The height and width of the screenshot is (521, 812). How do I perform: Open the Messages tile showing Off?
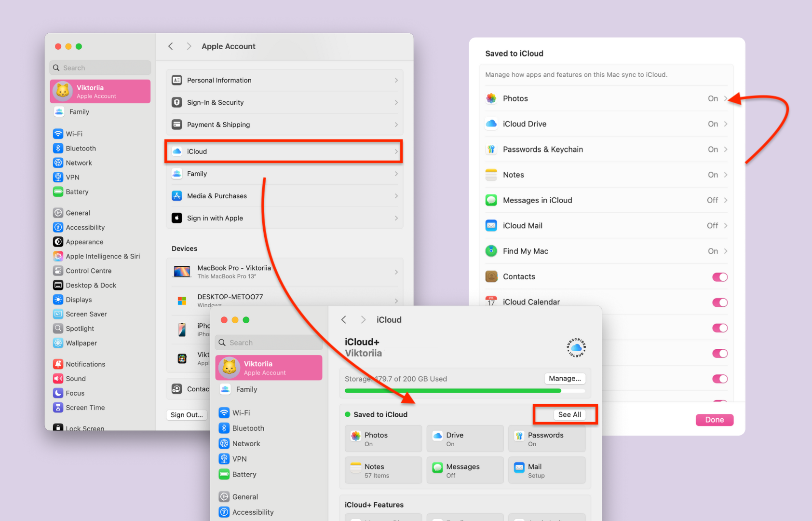point(465,470)
